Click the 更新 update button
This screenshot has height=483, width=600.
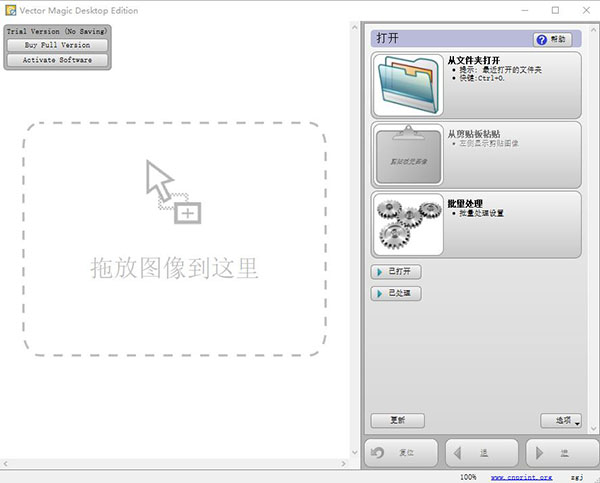(x=398, y=420)
